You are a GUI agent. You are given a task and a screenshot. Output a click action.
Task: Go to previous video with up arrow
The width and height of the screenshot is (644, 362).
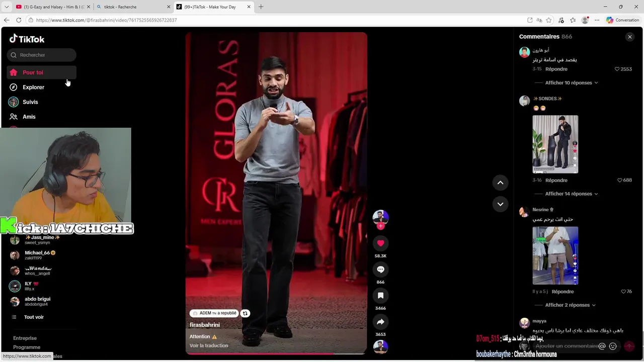pos(500,183)
